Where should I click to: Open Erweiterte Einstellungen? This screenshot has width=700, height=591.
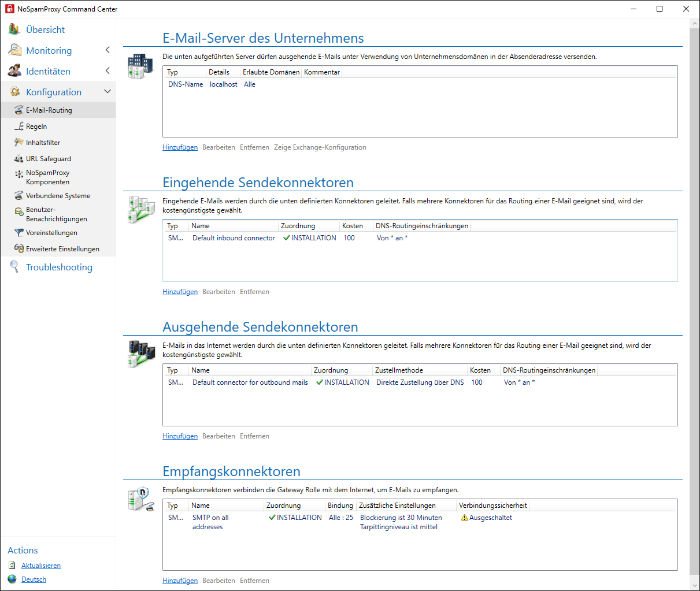click(x=62, y=249)
